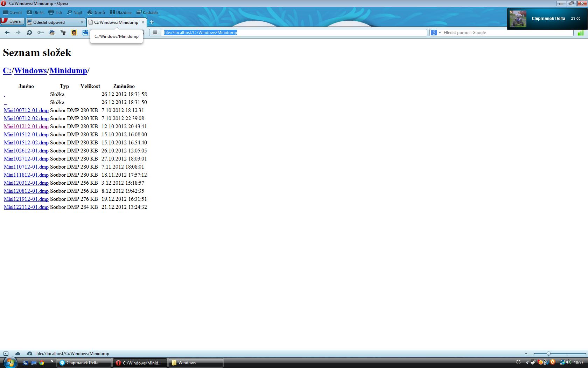Click the Opera Link cloud icon
The image size is (588, 368).
pyautogui.click(x=18, y=354)
